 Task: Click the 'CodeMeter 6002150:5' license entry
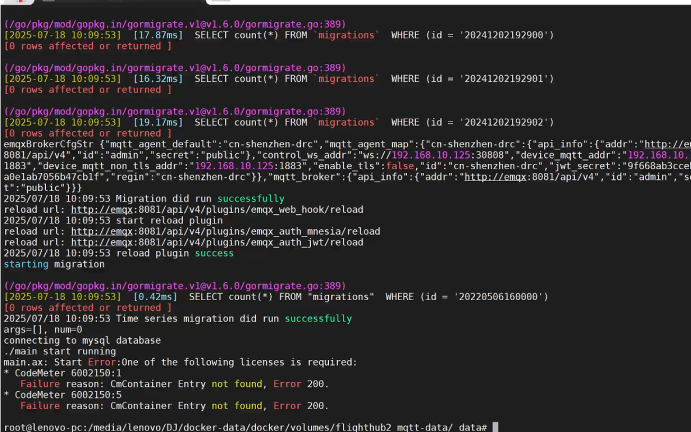[63, 395]
